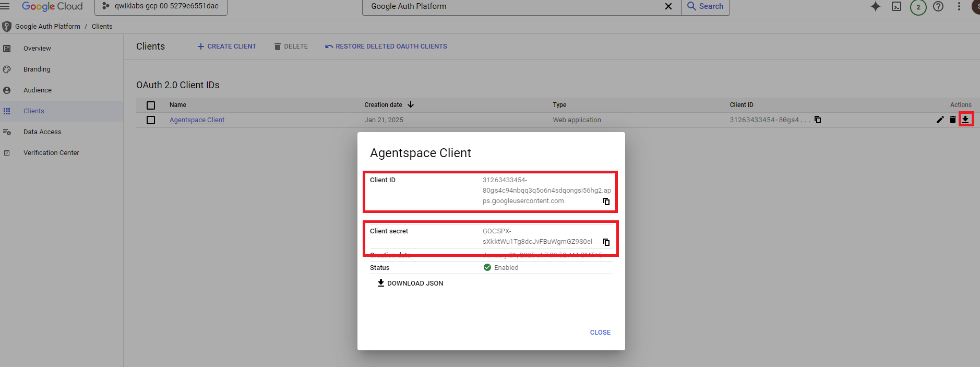The height and width of the screenshot is (367, 980).
Task: Click DOWNLOAD JSON in dialog
Action: 410,283
